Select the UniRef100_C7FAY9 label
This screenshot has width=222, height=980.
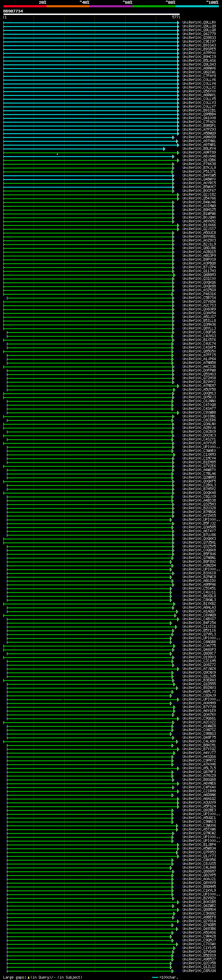point(199,76)
